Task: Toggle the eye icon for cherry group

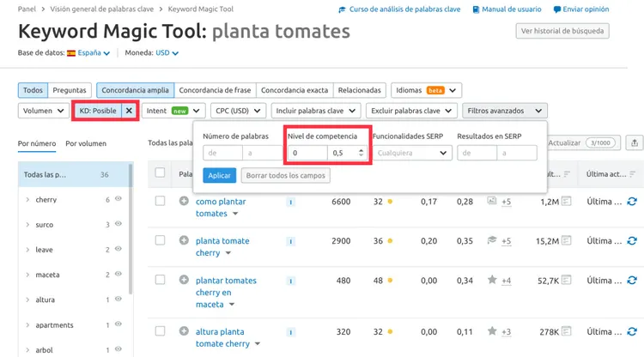Action: pyautogui.click(x=118, y=199)
